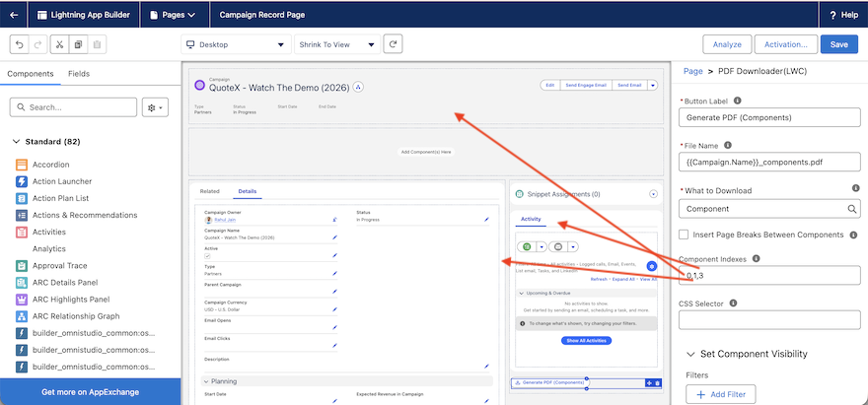Switch to the Fields tab
Image resolution: width=868 pixels, height=405 pixels.
[79, 74]
